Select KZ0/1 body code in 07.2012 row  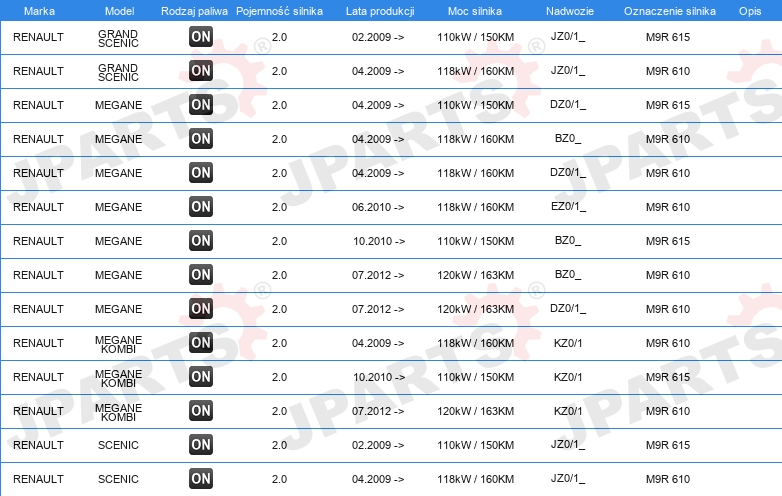coord(568,411)
